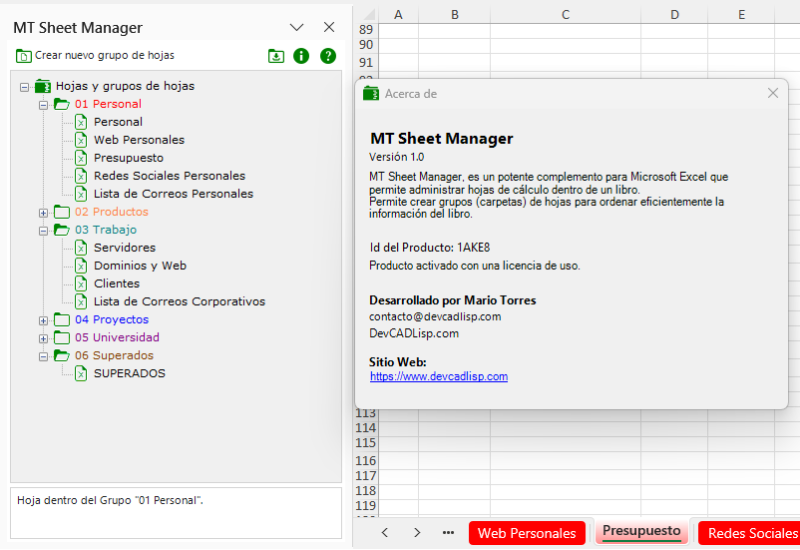Click the sheet icon beside Lista de Correos Personales

(x=81, y=194)
